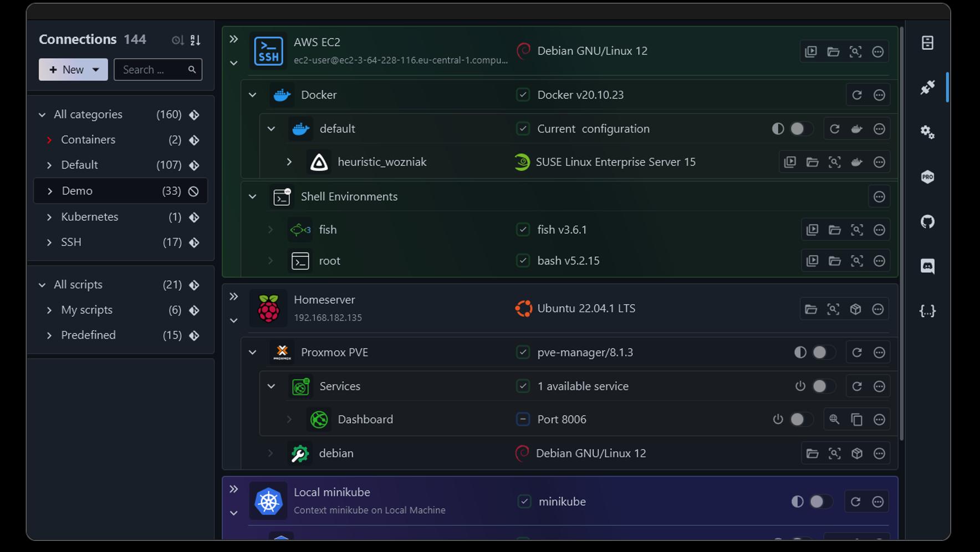Image resolution: width=980 pixels, height=552 pixels.
Task: Open more options for Shell Environments
Action: tap(879, 196)
